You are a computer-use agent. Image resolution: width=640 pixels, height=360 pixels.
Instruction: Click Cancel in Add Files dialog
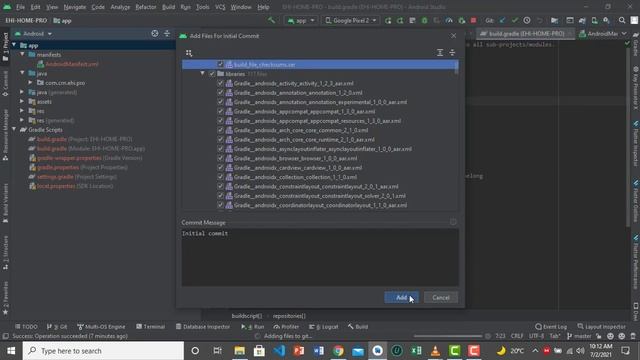point(441,298)
